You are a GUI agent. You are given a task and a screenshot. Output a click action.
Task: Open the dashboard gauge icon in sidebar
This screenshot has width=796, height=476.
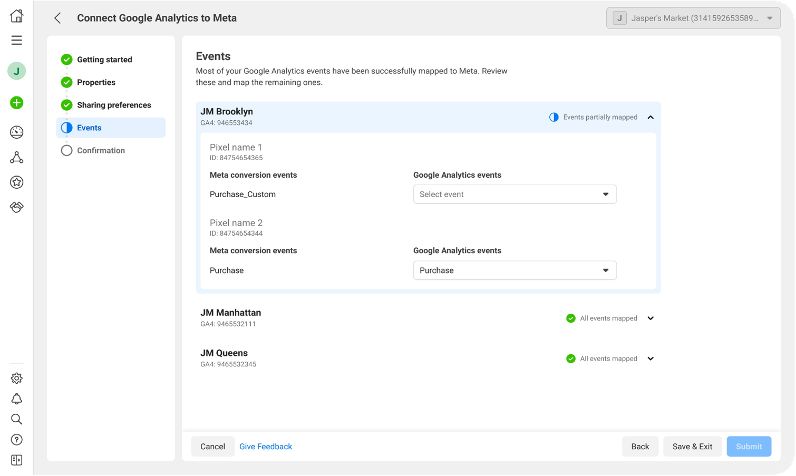pyautogui.click(x=17, y=132)
